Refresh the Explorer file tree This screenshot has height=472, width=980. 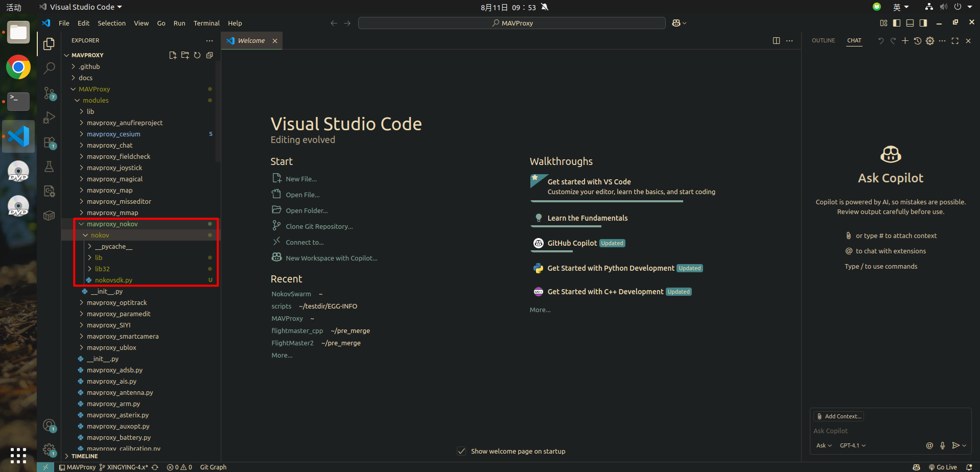(x=197, y=55)
